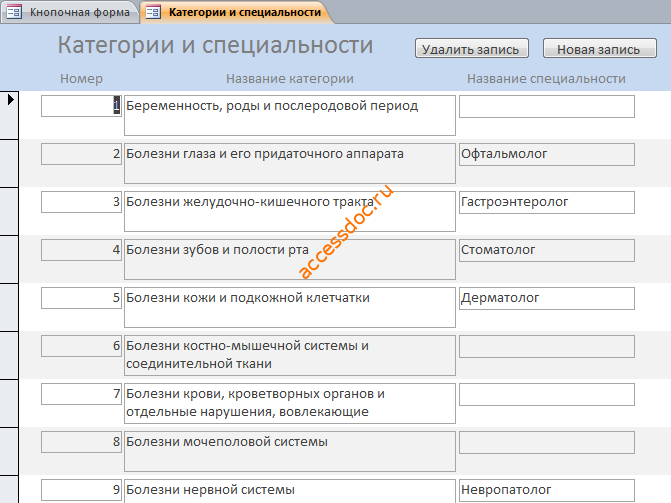
Task: Click the Номер column header label
Action: tap(81, 79)
